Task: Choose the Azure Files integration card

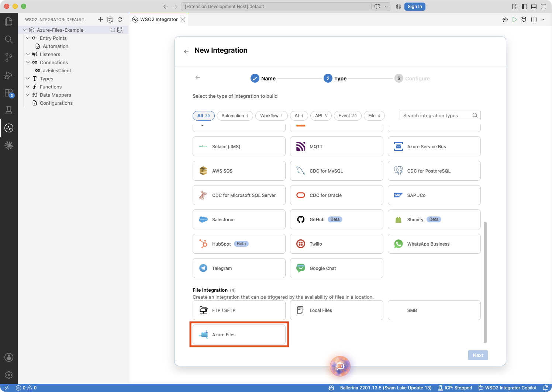Action: (x=239, y=334)
